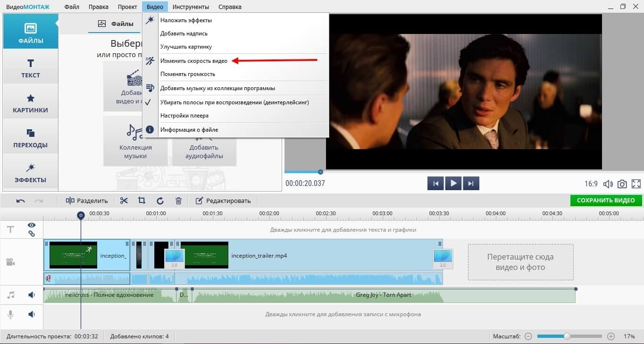
Task: Click the video track camera icon
Action: tap(10, 262)
